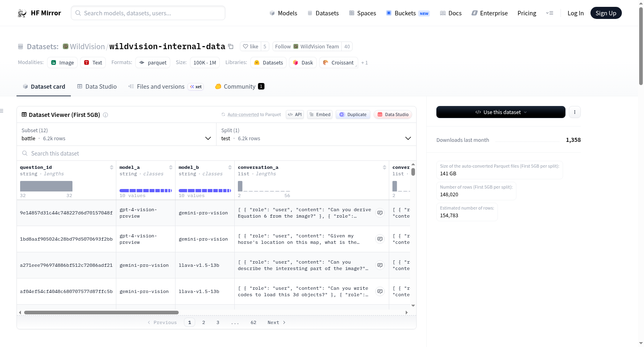Open the WildVision organization link
This screenshot has width=644, height=347.
[x=87, y=46]
